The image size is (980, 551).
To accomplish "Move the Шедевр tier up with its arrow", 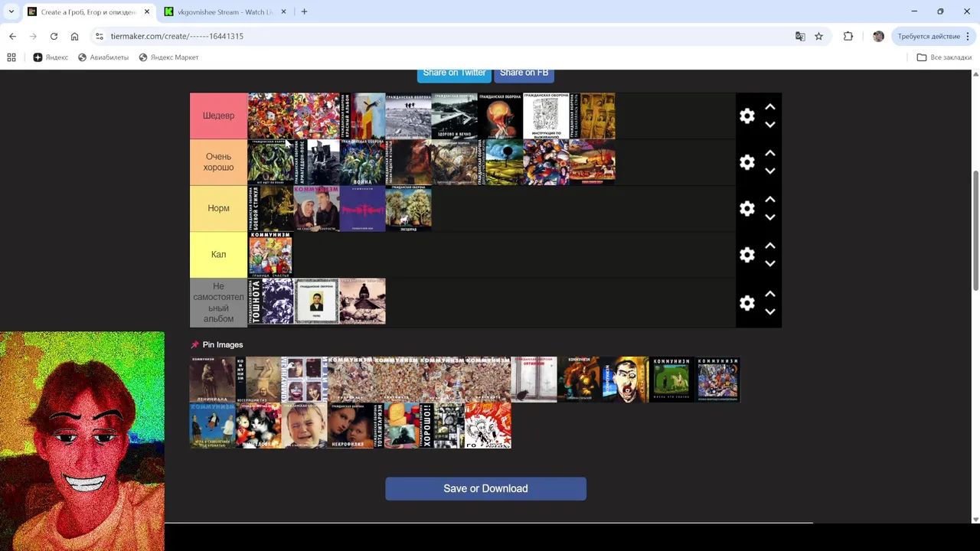I will click(770, 106).
